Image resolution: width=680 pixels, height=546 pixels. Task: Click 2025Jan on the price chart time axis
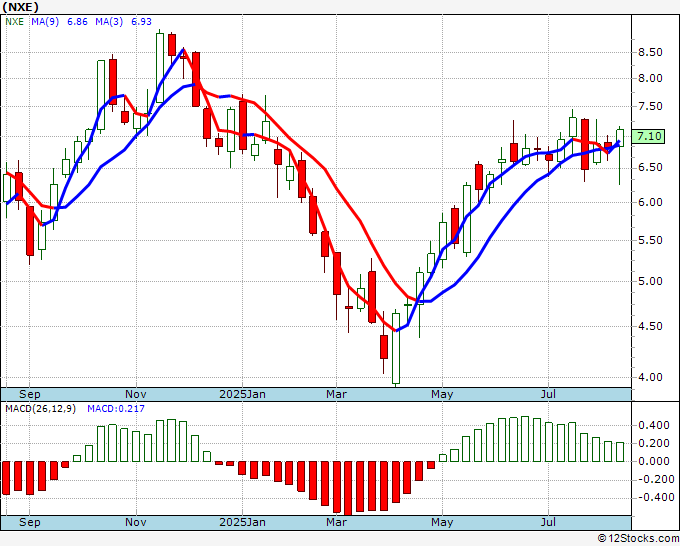(242, 394)
